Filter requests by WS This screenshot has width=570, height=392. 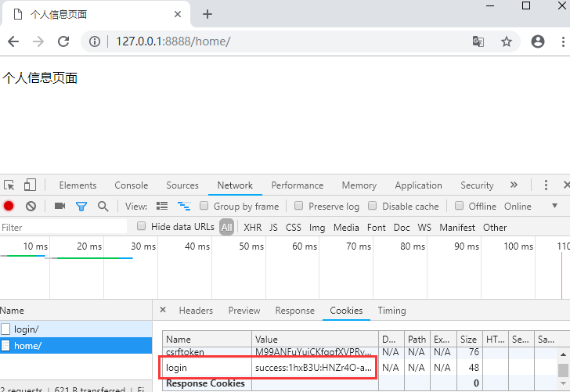coord(424,228)
